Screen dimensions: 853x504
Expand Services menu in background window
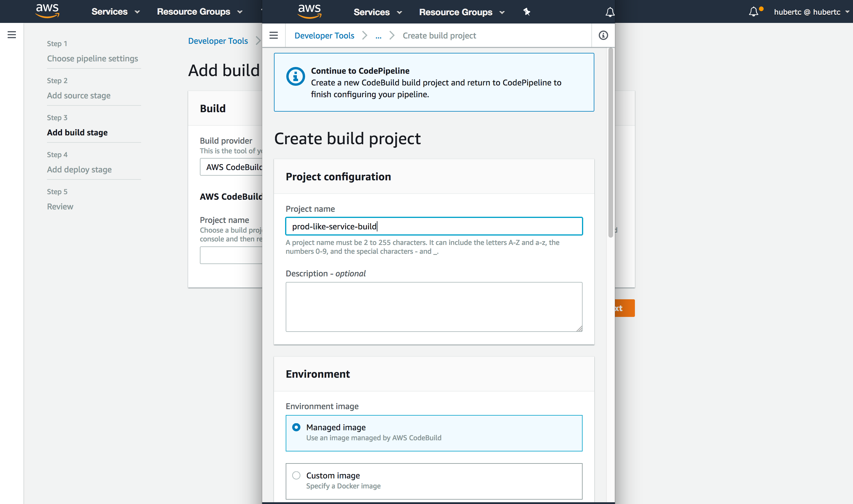[x=116, y=11]
